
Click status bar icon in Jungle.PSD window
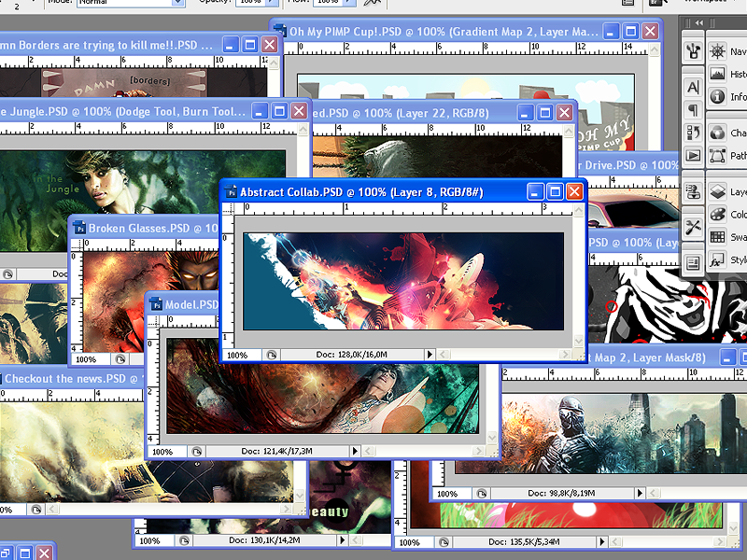click(7, 274)
